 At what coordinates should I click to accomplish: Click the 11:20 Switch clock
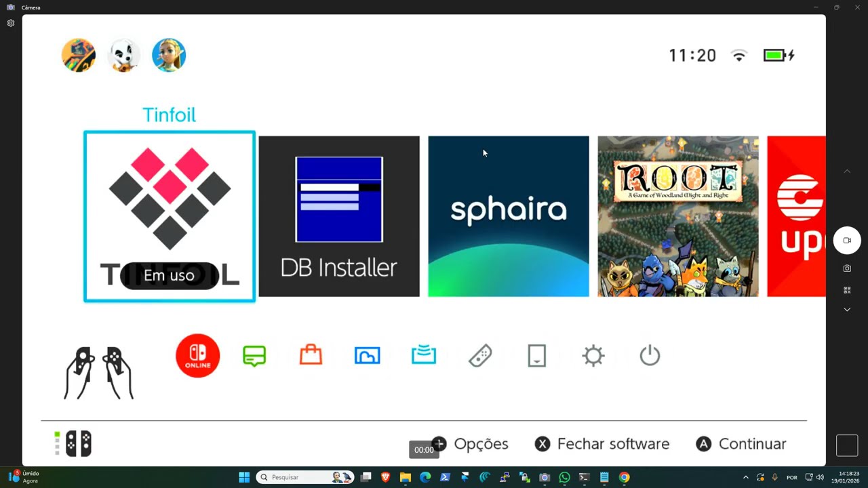692,56
